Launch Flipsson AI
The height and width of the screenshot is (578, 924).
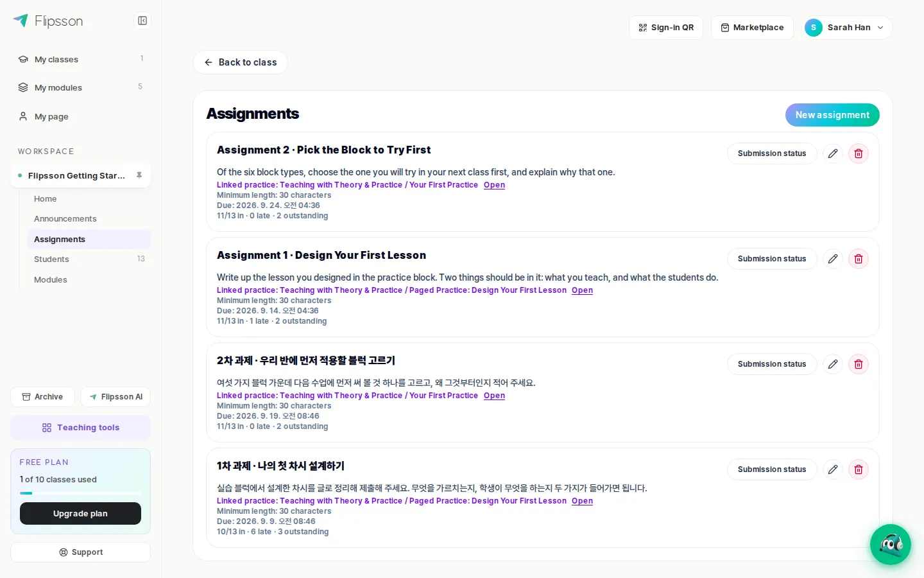pos(116,397)
